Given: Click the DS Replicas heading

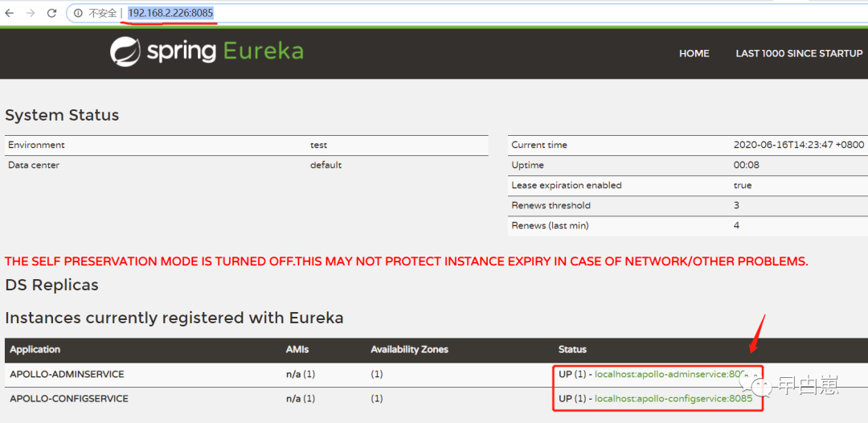Looking at the screenshot, I should (x=51, y=285).
